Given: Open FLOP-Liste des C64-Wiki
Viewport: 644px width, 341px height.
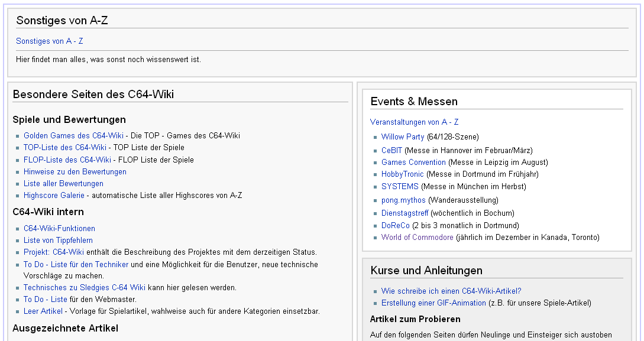Looking at the screenshot, I should pos(67,160).
